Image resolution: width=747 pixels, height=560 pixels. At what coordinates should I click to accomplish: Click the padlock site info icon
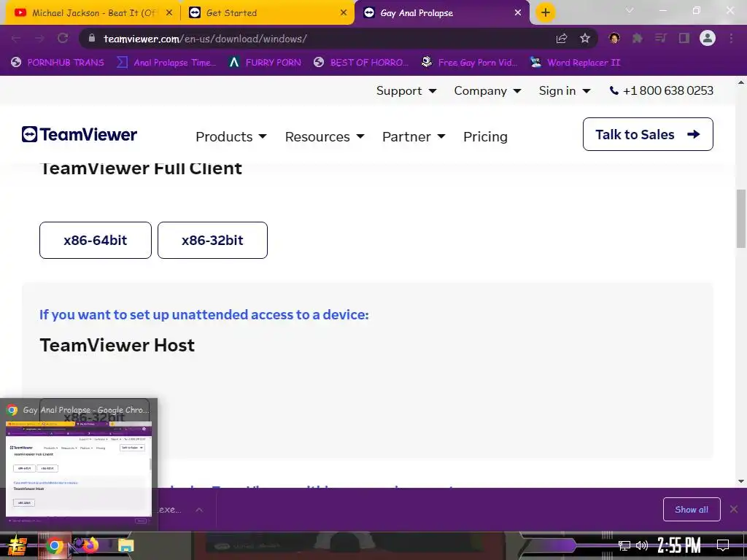click(92, 39)
